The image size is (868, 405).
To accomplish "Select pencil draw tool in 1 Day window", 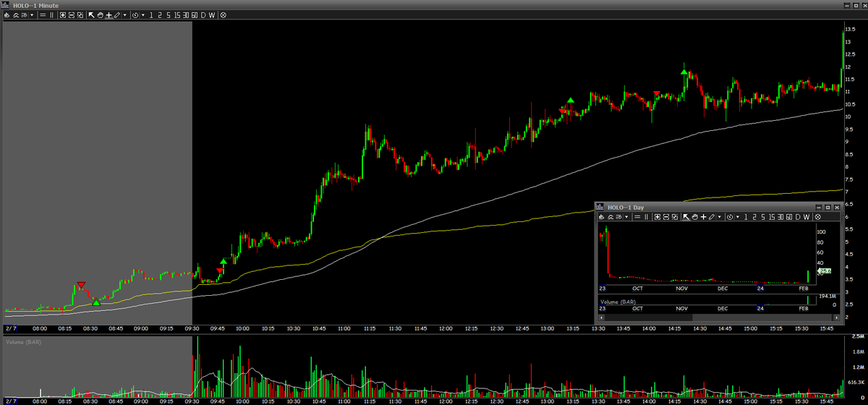I will click(x=712, y=217).
